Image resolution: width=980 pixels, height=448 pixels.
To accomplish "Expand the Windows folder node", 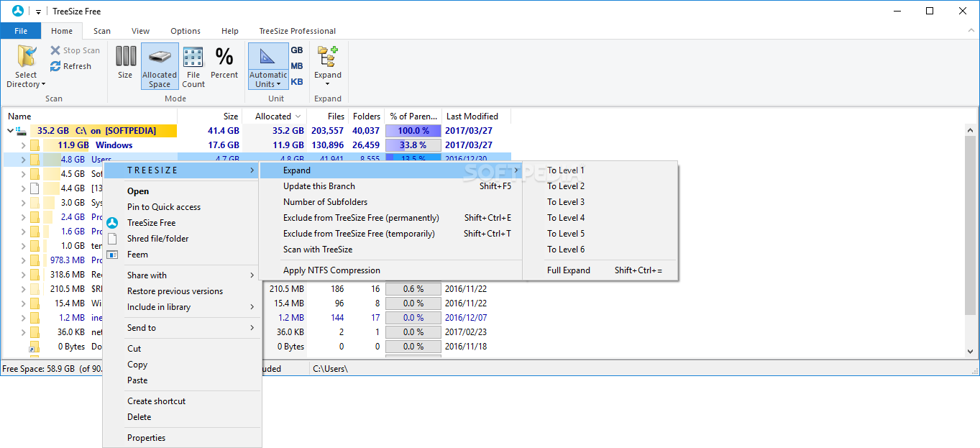I will tap(23, 145).
